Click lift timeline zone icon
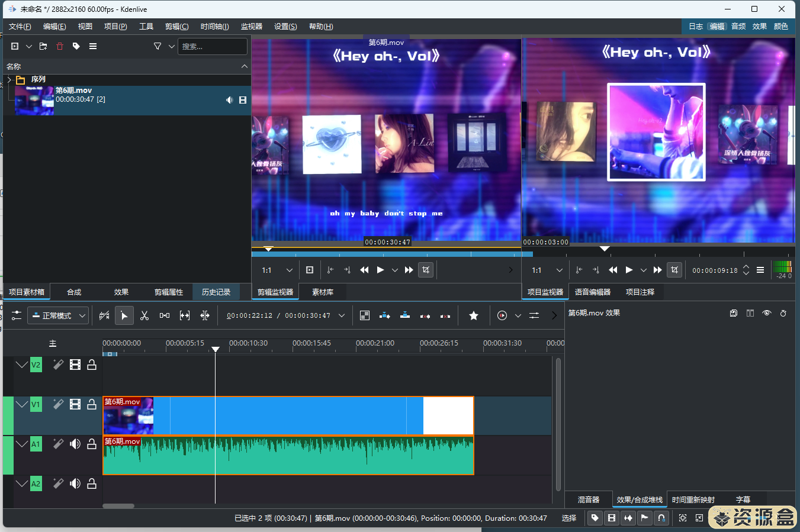The image size is (800, 532). (445, 315)
